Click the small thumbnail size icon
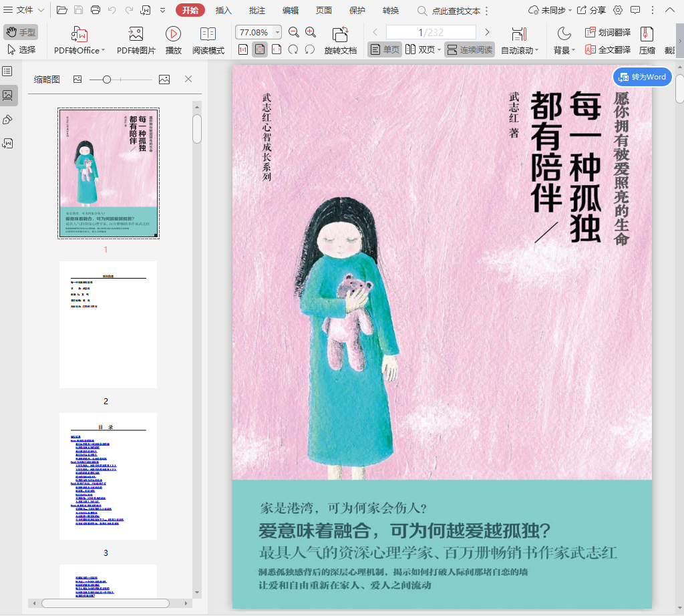 point(77,80)
